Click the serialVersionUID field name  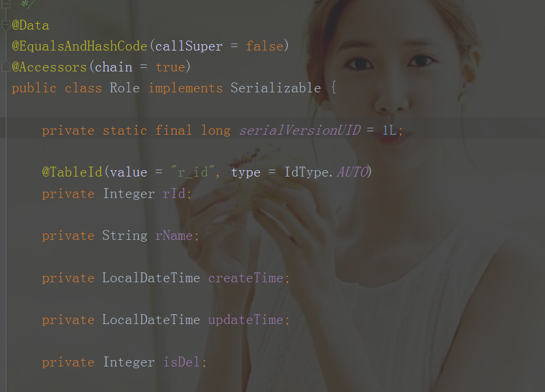pos(300,130)
